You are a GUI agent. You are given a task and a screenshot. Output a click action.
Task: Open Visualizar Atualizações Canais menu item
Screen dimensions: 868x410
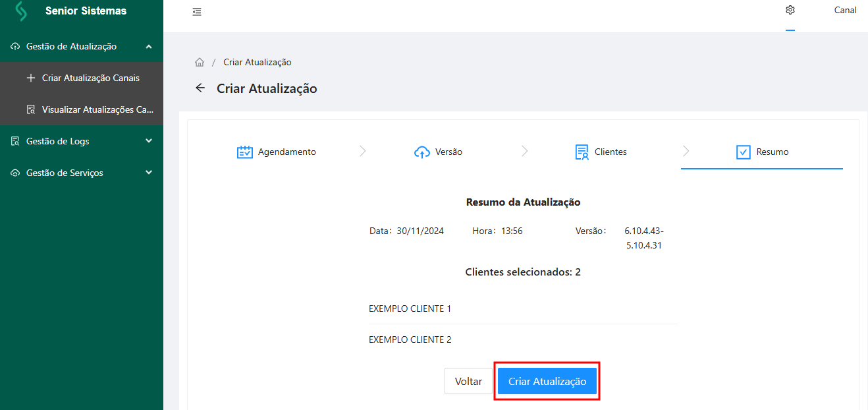[82, 109]
